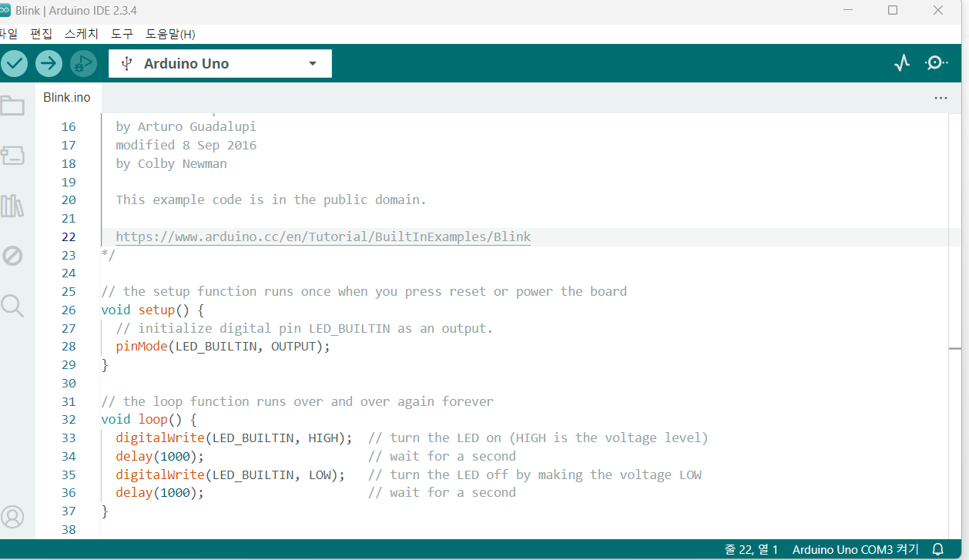Screen dimensions: 969x560
Task: Click the loop function comment on line 31
Action: point(297,401)
